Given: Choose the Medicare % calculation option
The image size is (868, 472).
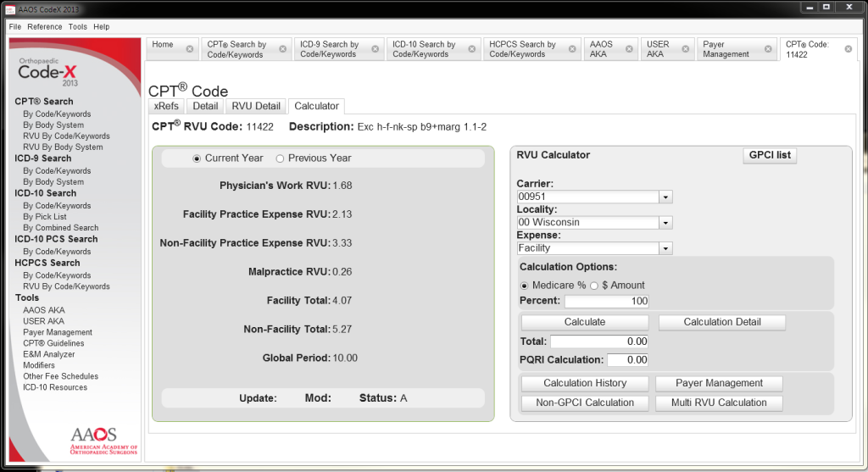Looking at the screenshot, I should [x=524, y=286].
